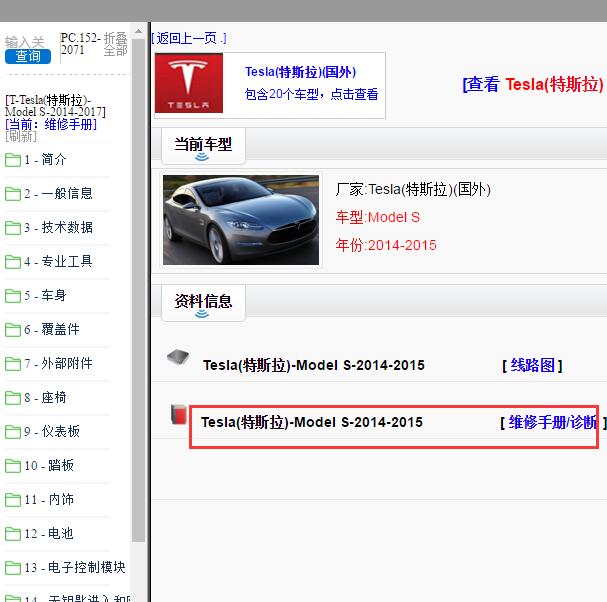
Task: Click the 刷新 refresh link
Action: (21, 136)
